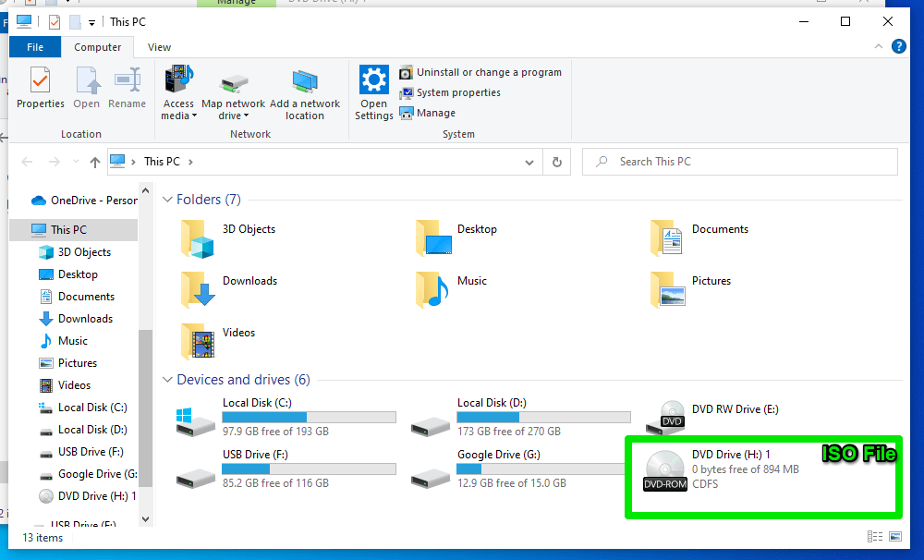Open Local Disk (C:) drive
The height and width of the screenshot is (560, 924).
[x=197, y=419]
